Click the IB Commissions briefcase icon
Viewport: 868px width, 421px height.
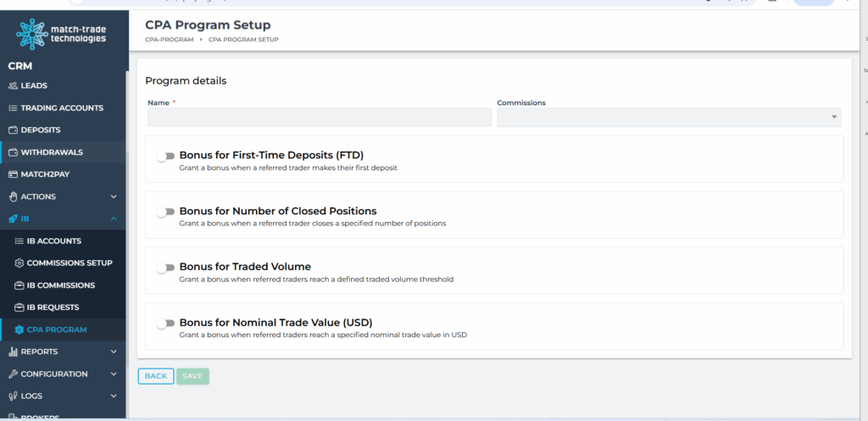19,285
